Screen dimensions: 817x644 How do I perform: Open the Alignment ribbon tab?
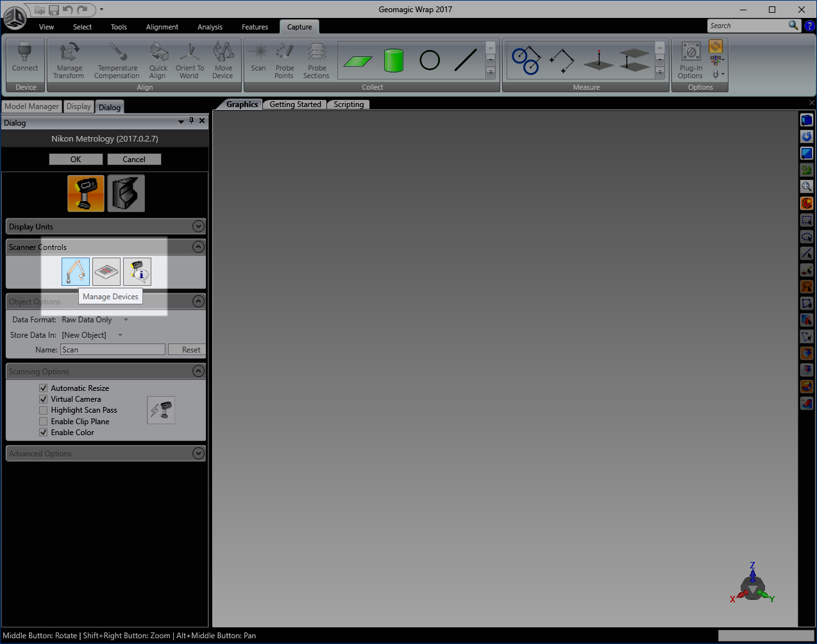(162, 26)
